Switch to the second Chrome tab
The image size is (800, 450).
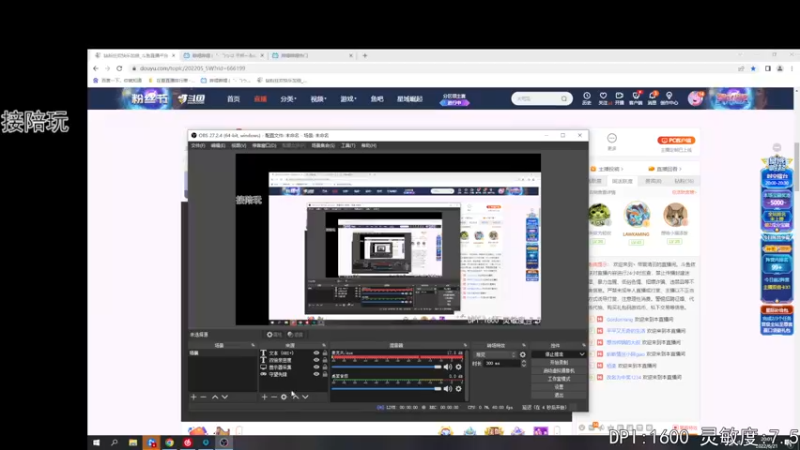[x=223, y=56]
